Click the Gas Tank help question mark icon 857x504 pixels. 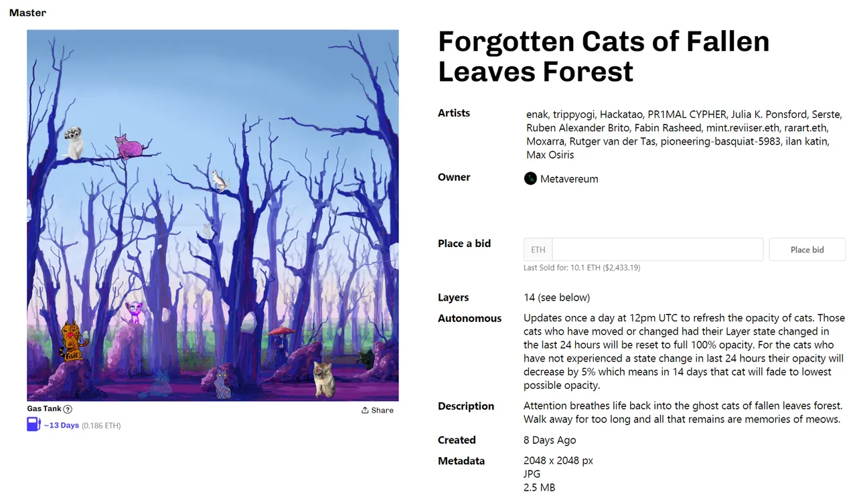pyautogui.click(x=68, y=409)
